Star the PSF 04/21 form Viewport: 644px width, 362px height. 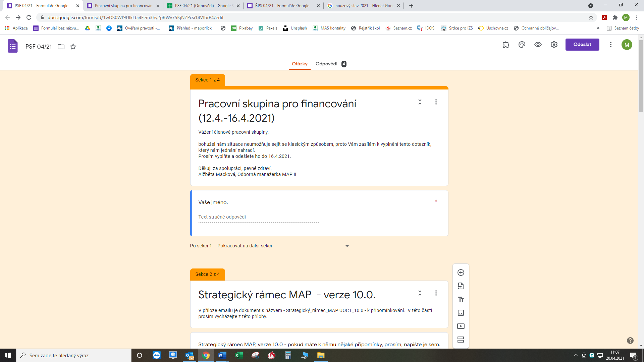73,47
